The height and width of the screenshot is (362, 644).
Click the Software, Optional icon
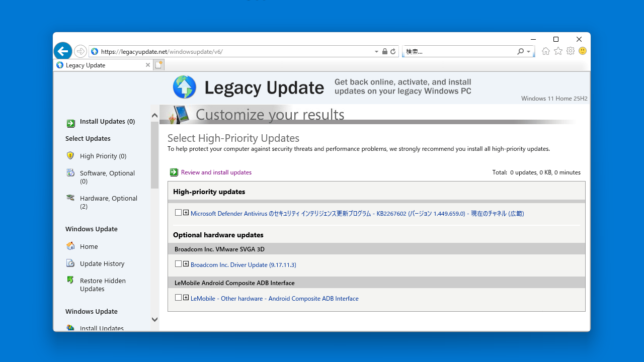coord(70,172)
